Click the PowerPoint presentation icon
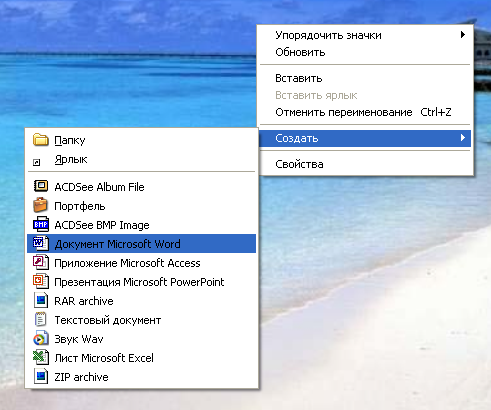 pos(41,281)
